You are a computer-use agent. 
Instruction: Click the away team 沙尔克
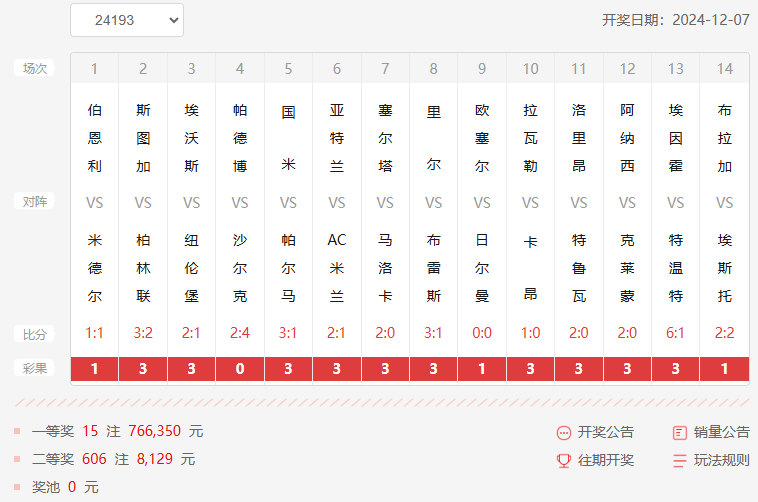coord(240,267)
